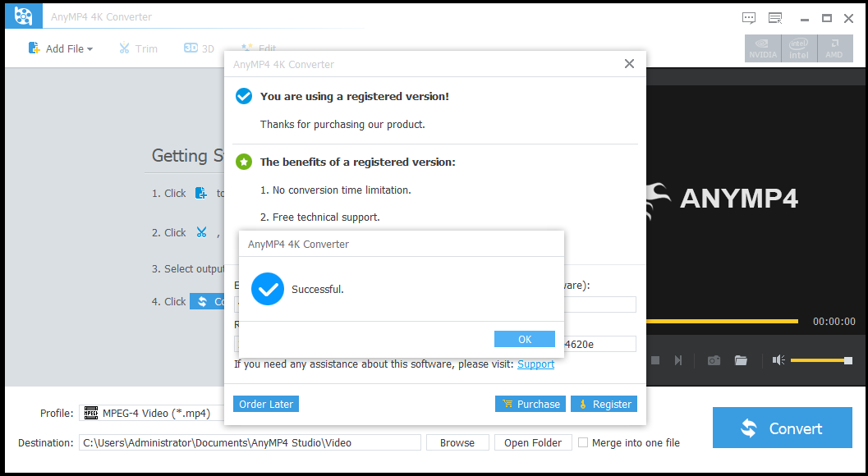Screen dimensions: 868x476
Task: Enable Merge into one file checkbox
Action: pyautogui.click(x=583, y=443)
